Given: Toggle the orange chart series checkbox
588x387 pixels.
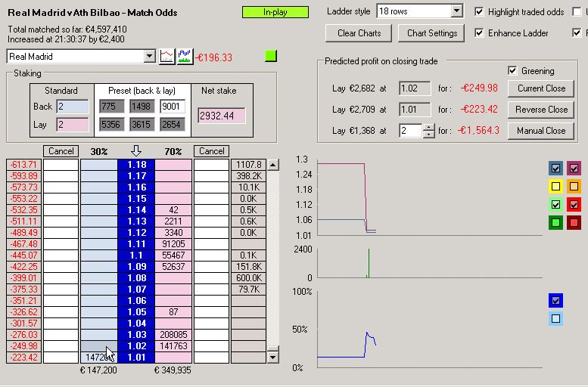Looking at the screenshot, I should click(574, 186).
